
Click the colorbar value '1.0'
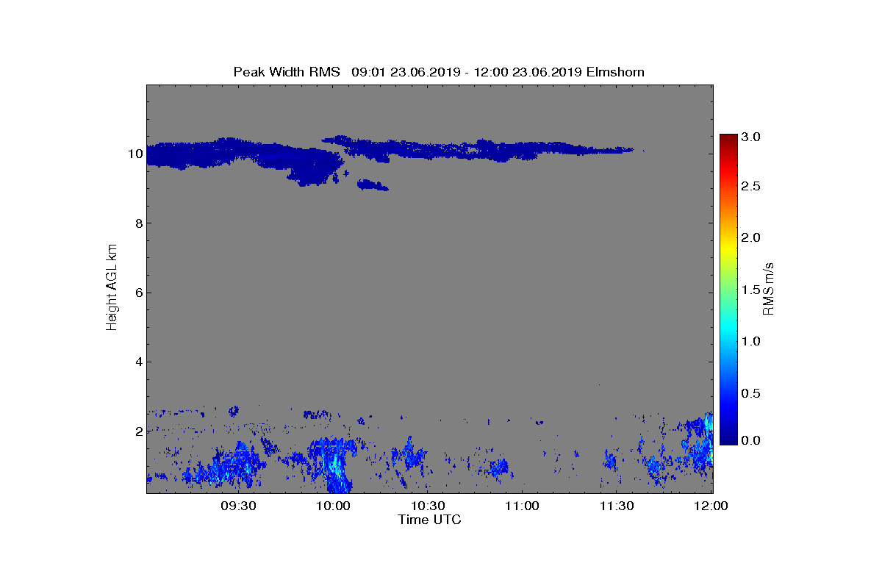750,341
